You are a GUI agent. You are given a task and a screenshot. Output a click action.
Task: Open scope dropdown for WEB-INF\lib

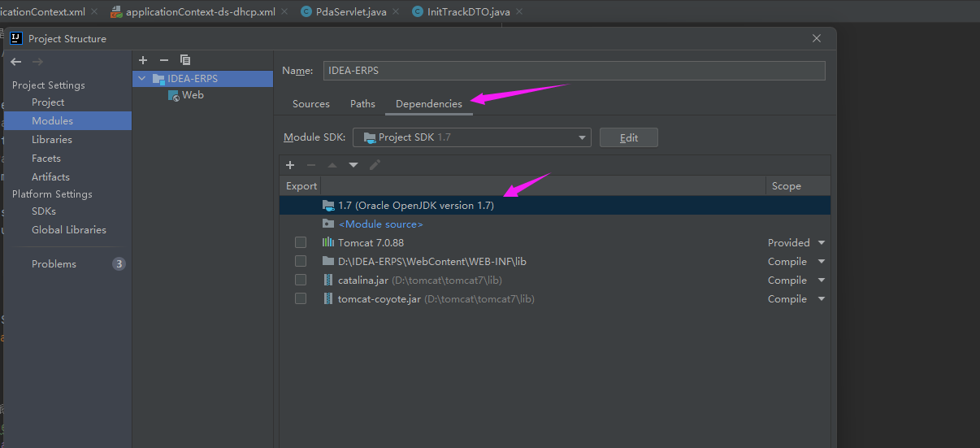pos(822,262)
